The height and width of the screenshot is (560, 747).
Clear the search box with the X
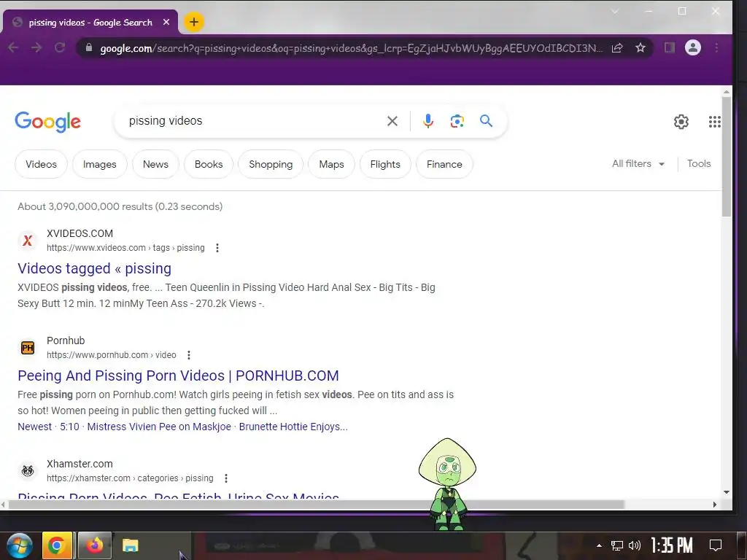[x=392, y=121]
